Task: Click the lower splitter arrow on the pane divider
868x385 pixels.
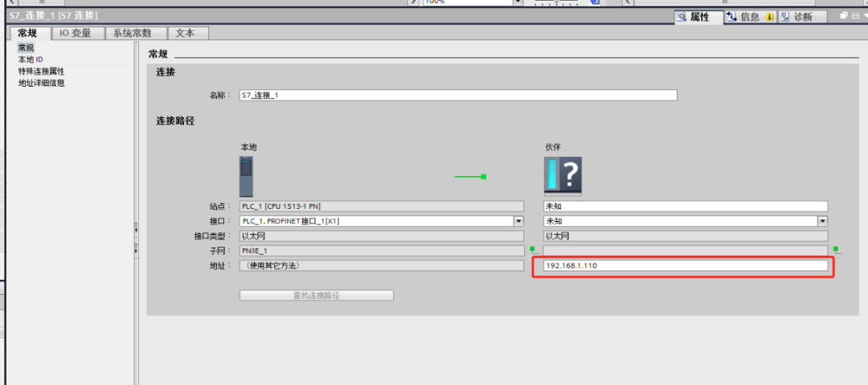Action: point(136,251)
